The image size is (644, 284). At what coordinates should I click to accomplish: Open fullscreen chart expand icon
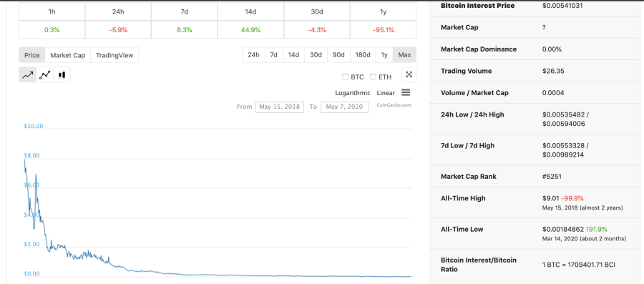coord(409,74)
